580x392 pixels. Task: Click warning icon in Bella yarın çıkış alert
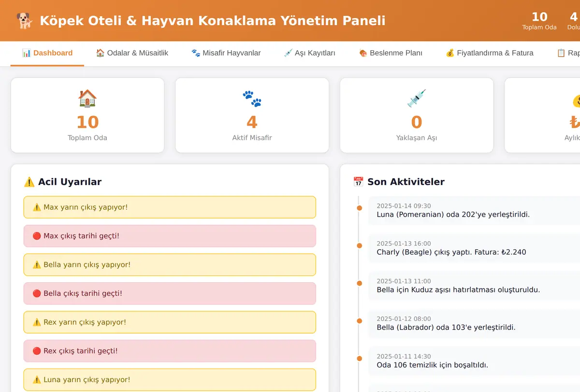(x=37, y=265)
